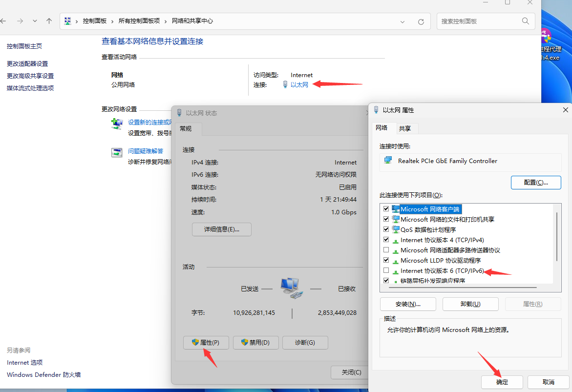Click the TCP/IPv4 protocol item icon
The width and height of the screenshot is (572, 392).
[x=396, y=241]
